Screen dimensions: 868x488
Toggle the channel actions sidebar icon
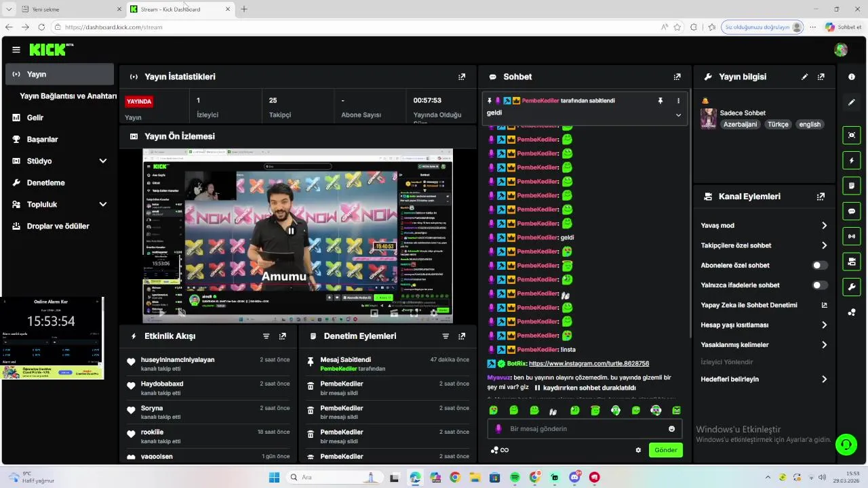tap(852, 262)
